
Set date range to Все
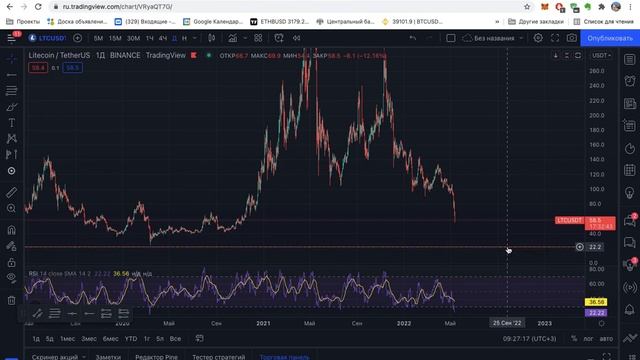175,338
